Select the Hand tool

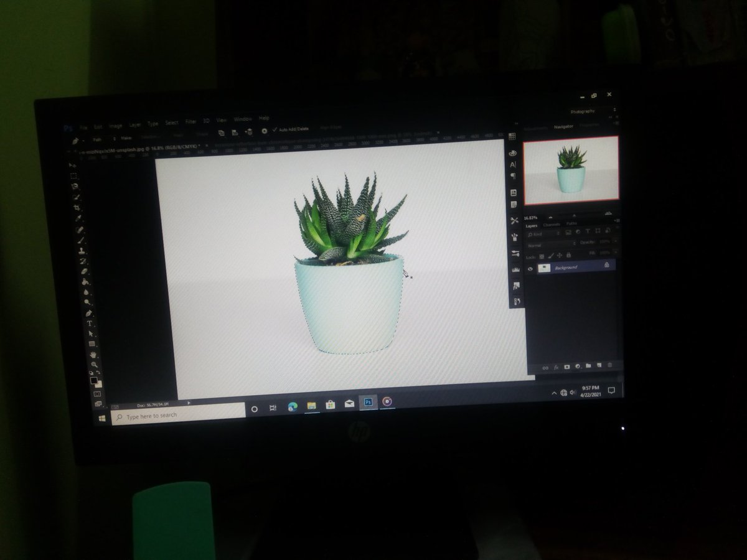tap(93, 355)
